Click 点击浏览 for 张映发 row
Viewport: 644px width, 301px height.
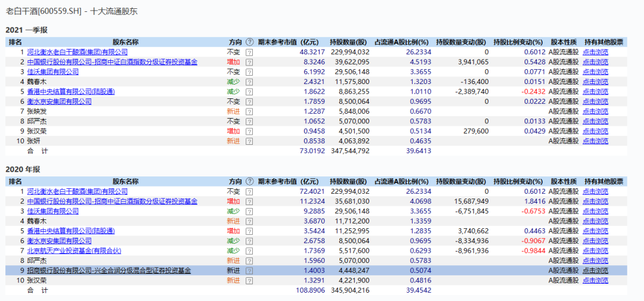pyautogui.click(x=596, y=111)
